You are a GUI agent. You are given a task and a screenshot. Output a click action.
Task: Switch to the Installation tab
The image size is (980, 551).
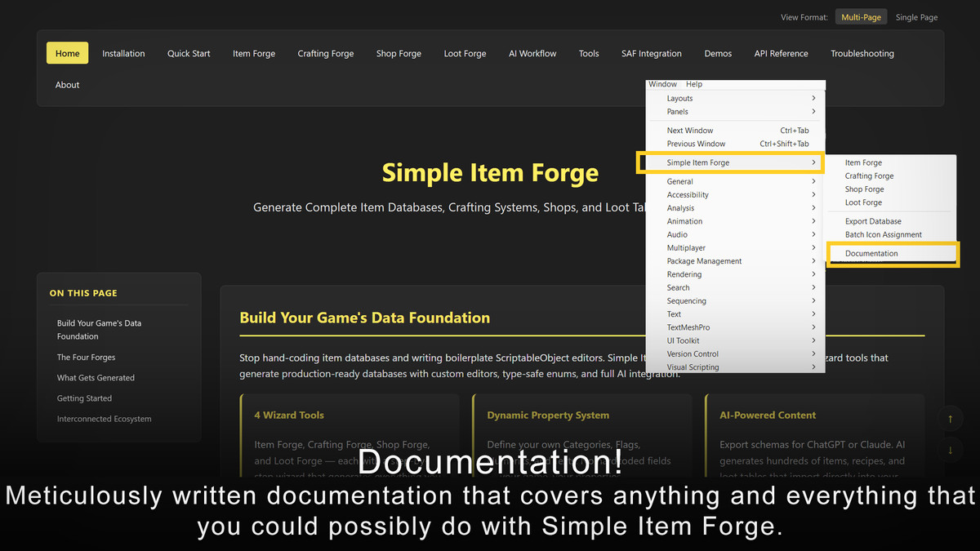tap(123, 53)
